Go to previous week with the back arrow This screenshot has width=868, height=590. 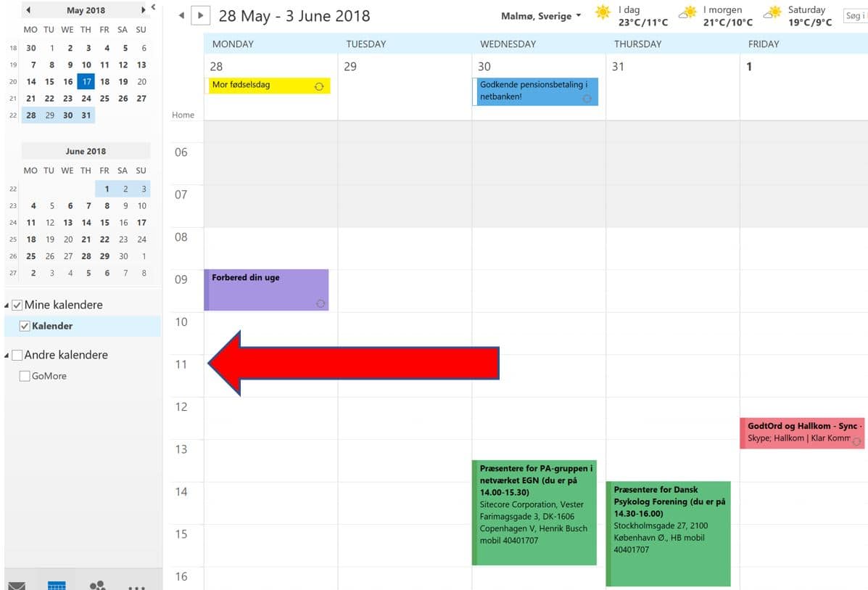[x=181, y=15]
